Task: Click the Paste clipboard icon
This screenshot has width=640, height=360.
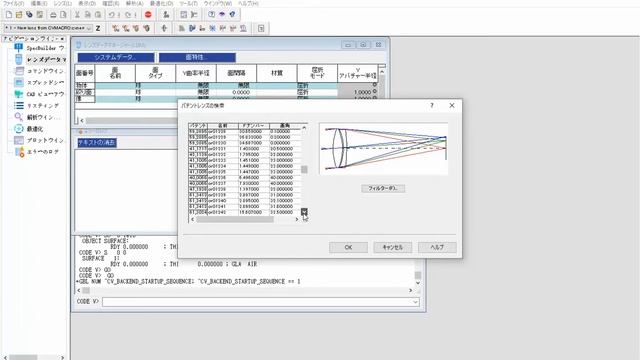Action: pyautogui.click(x=98, y=15)
